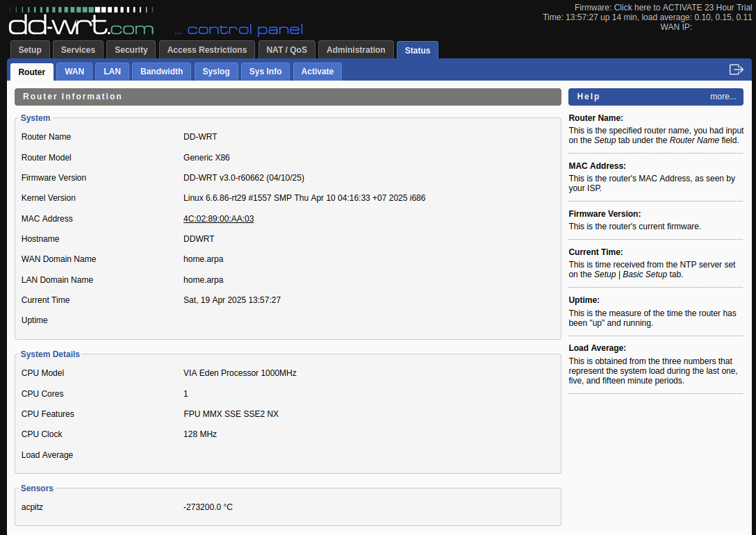The height and width of the screenshot is (535, 756).
Task: Open the Access Restrictions tab
Action: click(x=207, y=49)
